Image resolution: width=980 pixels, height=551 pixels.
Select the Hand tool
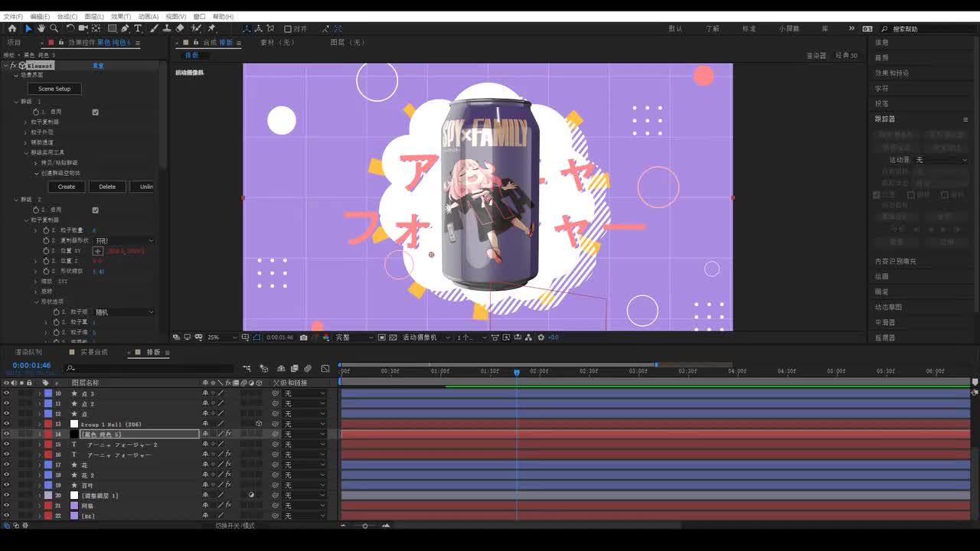tap(41, 28)
